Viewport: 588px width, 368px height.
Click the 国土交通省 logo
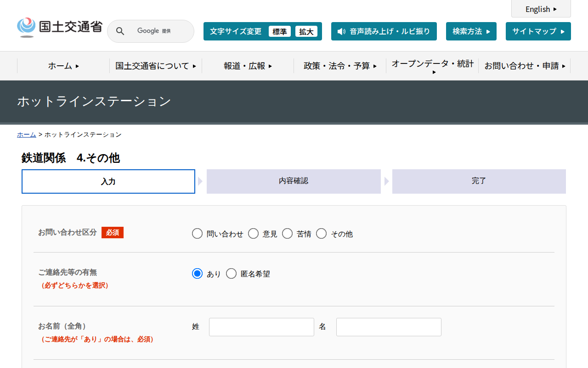(x=60, y=27)
